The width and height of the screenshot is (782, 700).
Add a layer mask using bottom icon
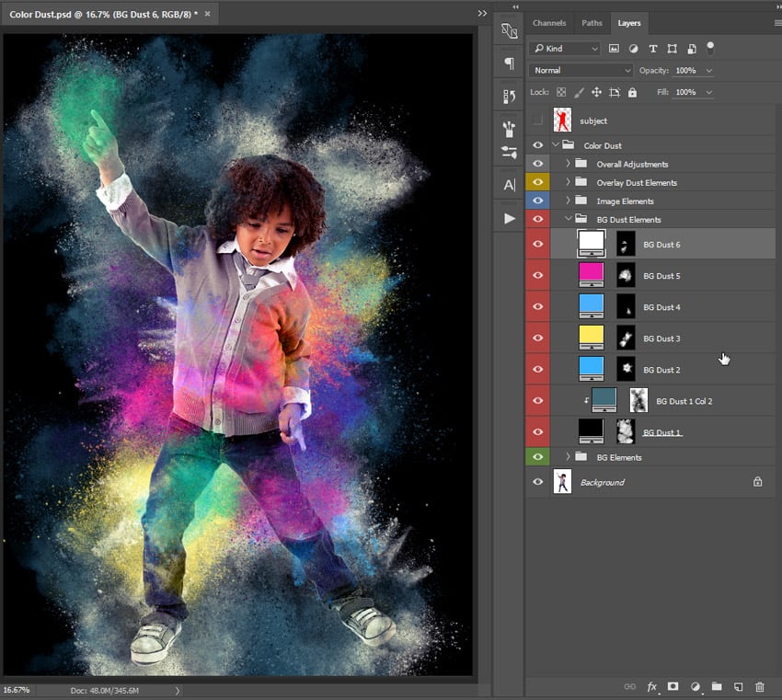(x=673, y=686)
